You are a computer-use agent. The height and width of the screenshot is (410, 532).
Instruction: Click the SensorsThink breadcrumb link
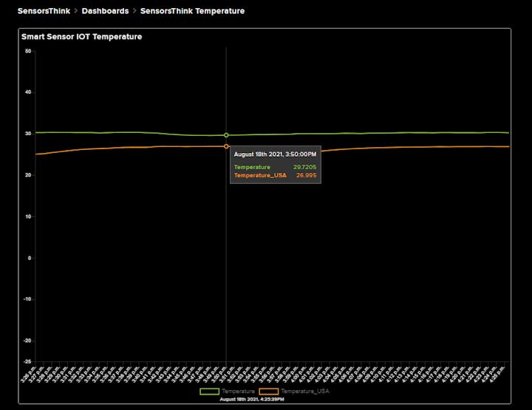(44, 11)
